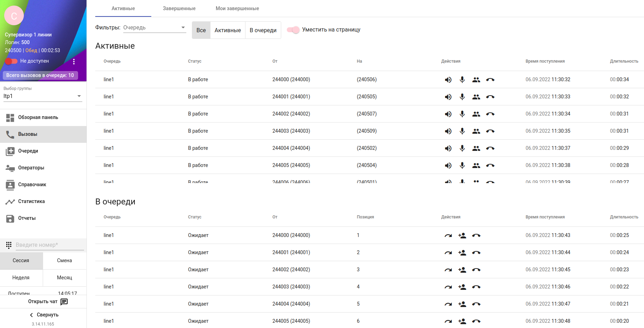Select the "В очереди" filter toggle
This screenshot has height=328, width=644.
[263, 30]
